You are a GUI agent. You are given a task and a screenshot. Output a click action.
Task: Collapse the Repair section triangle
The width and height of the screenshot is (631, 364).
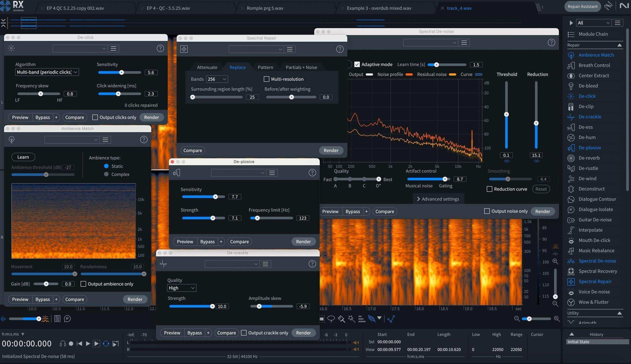[x=619, y=45]
